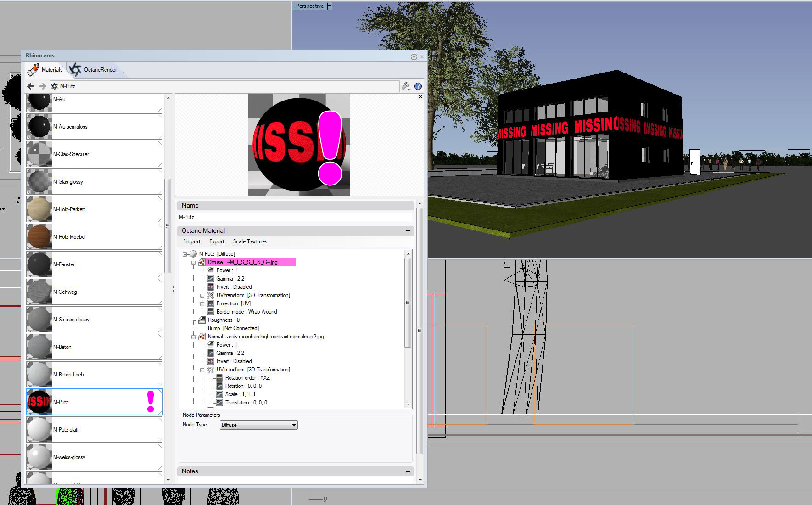
Task: Open the Perspective viewport dropdown arrow
Action: pos(329,6)
